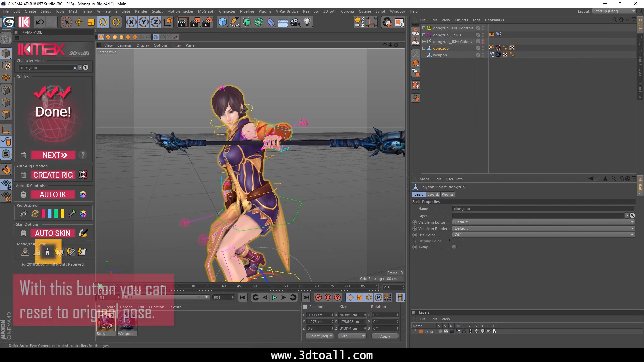This screenshot has width=644, height=362.
Task: Click the NEXT button
Action: pos(53,155)
